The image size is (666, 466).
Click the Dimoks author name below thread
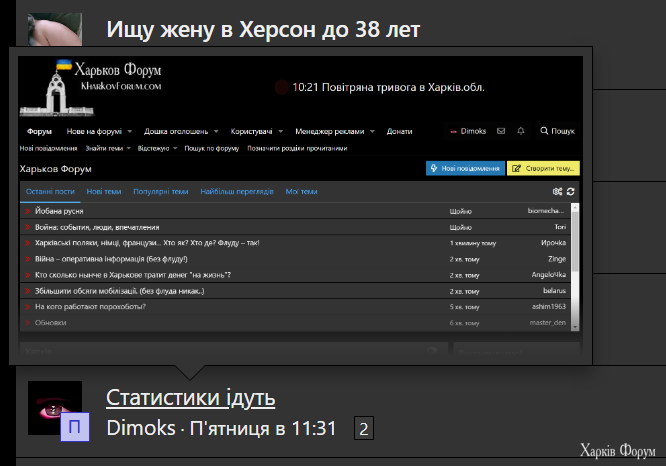[141, 428]
